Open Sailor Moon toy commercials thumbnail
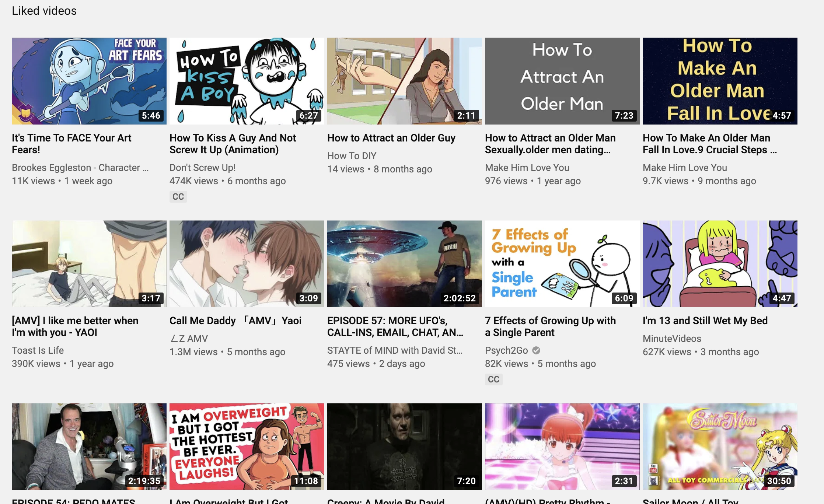 tap(720, 446)
